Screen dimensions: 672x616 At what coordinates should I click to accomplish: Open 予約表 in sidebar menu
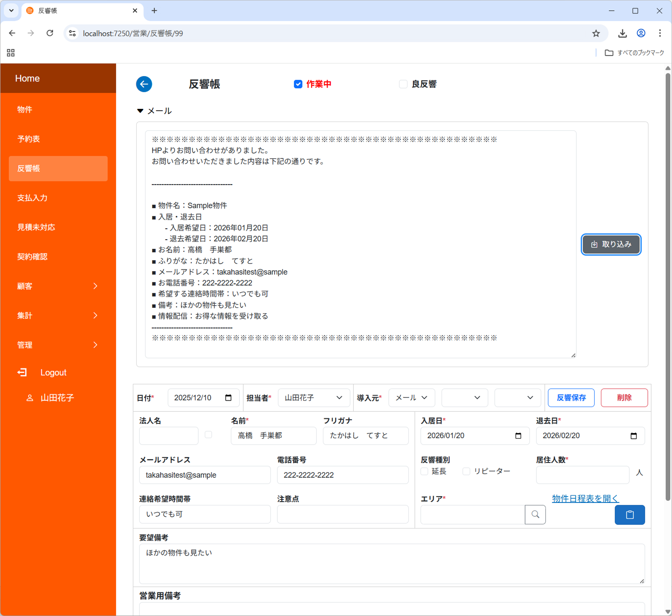click(29, 139)
